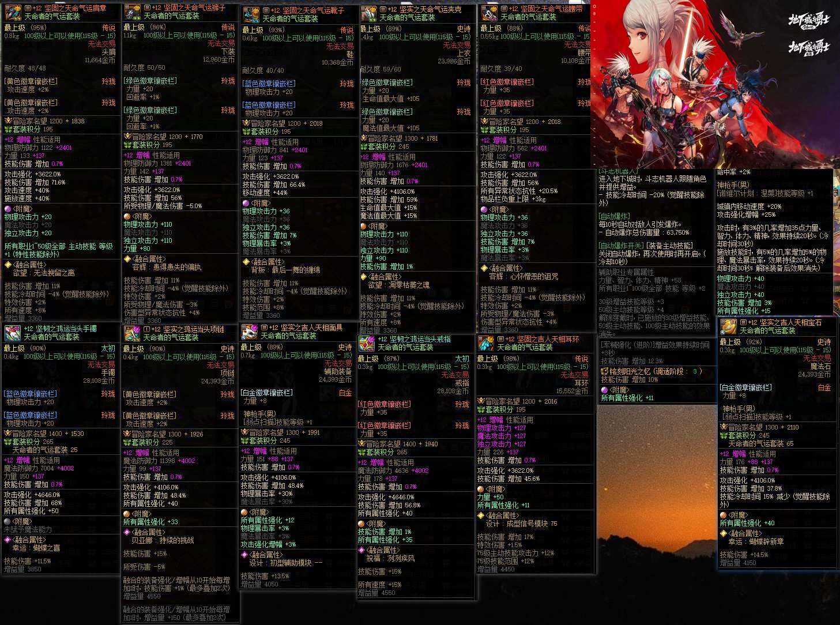Click the 坚实之吉人天相面具 mask item icon
Screen dimensions: 840x625
pyautogui.click(x=249, y=332)
